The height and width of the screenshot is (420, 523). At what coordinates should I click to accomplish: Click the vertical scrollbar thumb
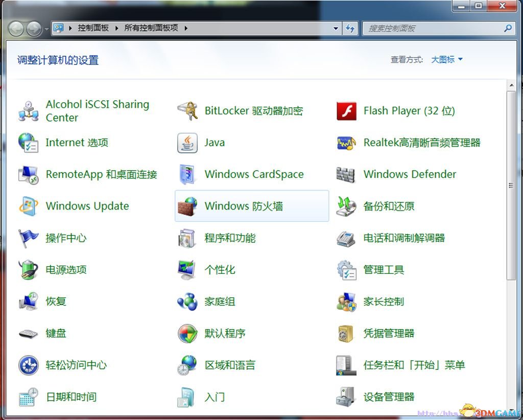click(x=511, y=185)
